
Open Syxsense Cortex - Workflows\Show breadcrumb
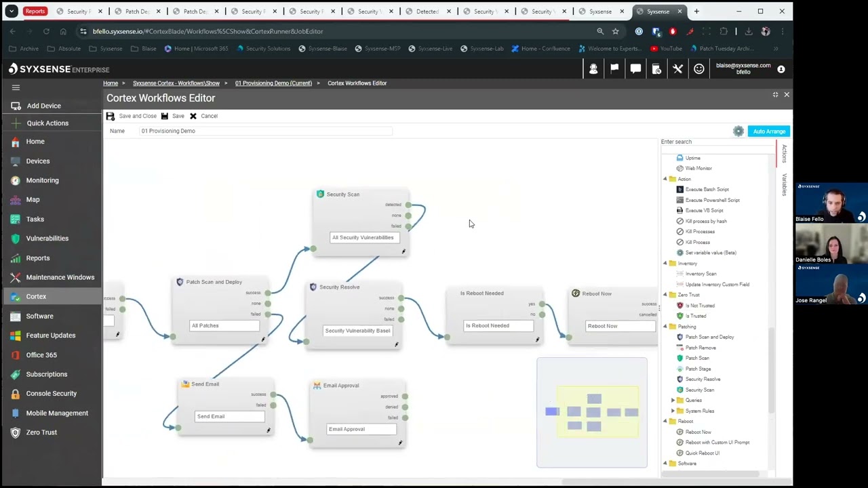click(176, 83)
